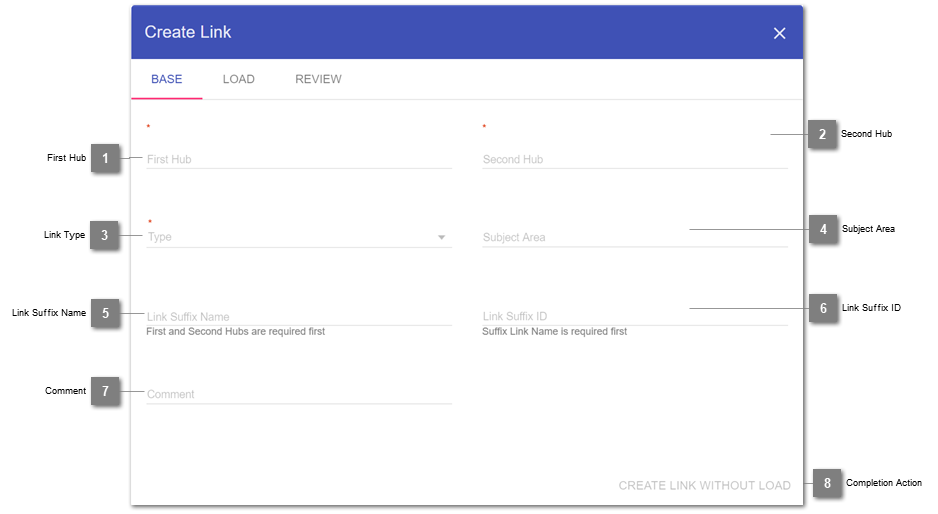
Task: Click callout badge 7 next to Comment
Action: [105, 391]
